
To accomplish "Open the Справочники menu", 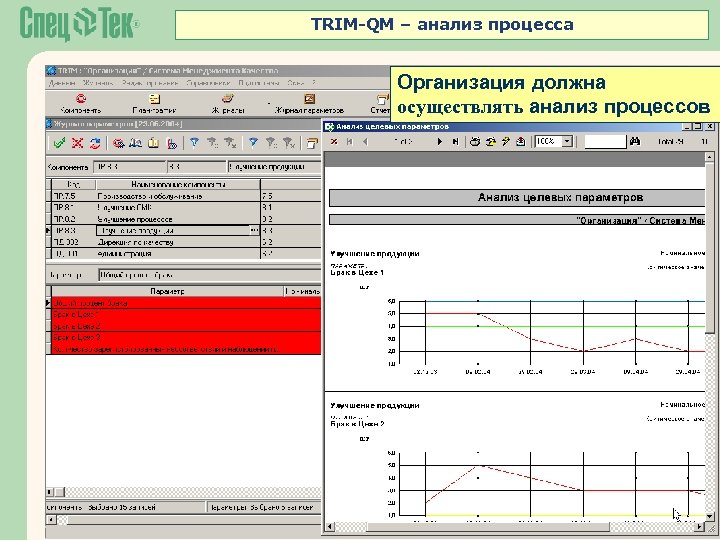I will pos(208,83).
